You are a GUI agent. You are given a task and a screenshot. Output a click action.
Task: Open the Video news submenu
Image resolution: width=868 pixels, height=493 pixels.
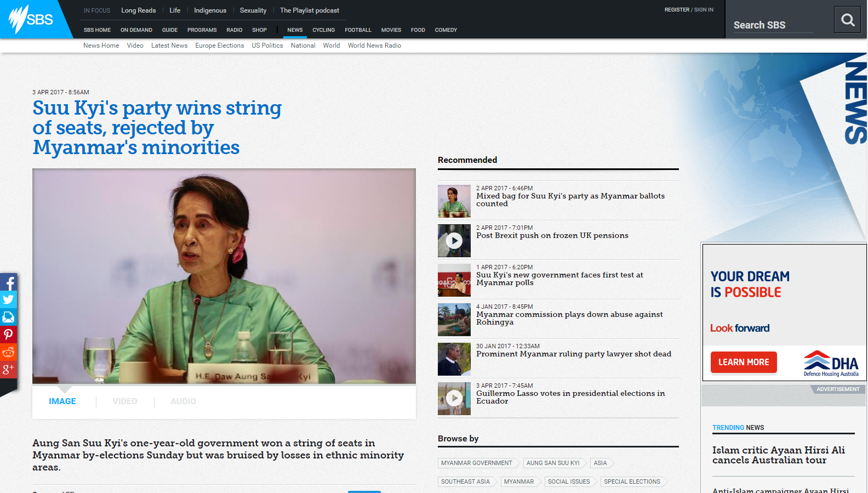click(135, 46)
